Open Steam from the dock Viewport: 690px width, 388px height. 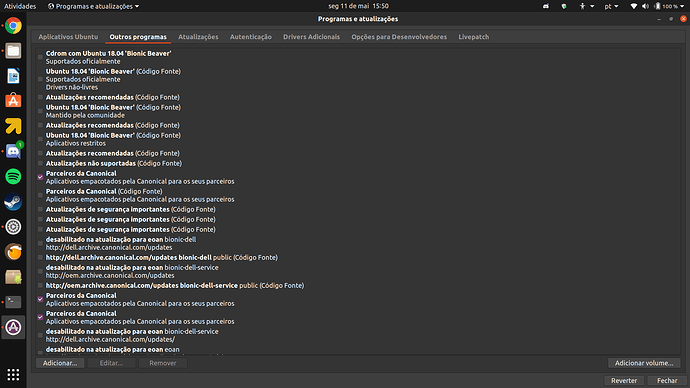(13, 201)
